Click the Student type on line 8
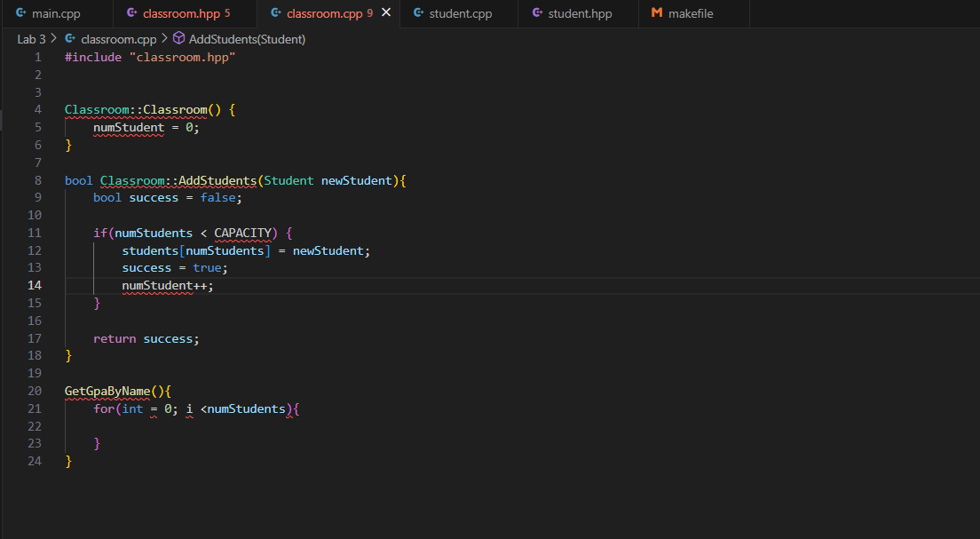Viewport: 980px width, 539px height. coord(288,181)
